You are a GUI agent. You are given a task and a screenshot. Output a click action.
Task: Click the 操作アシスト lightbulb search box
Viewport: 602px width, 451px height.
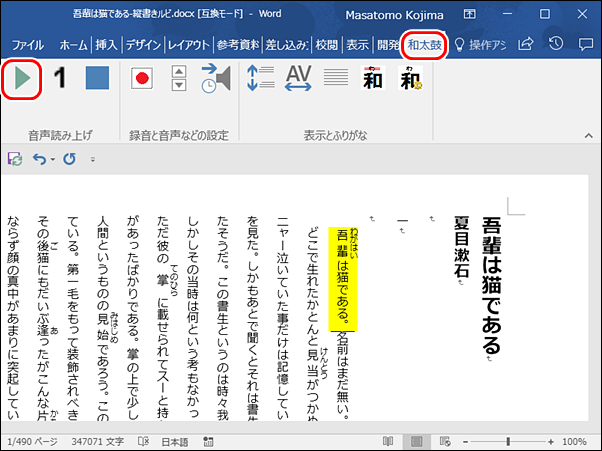[480, 45]
